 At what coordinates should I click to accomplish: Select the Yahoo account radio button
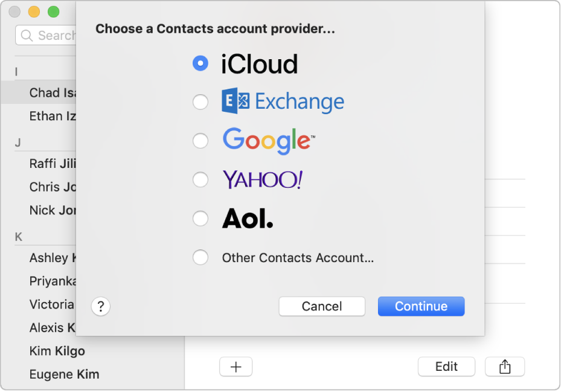click(200, 179)
